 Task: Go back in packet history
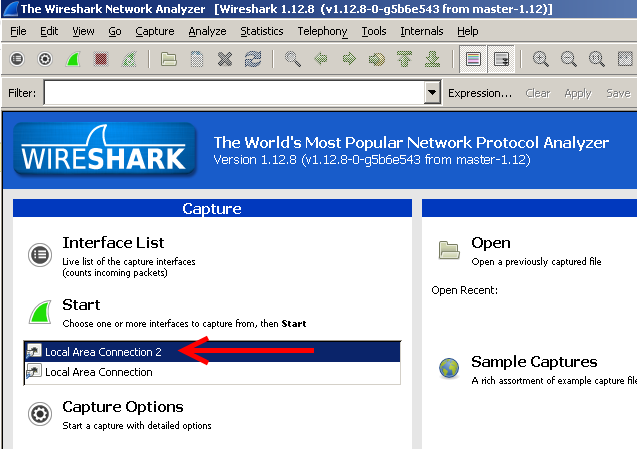tap(321, 59)
